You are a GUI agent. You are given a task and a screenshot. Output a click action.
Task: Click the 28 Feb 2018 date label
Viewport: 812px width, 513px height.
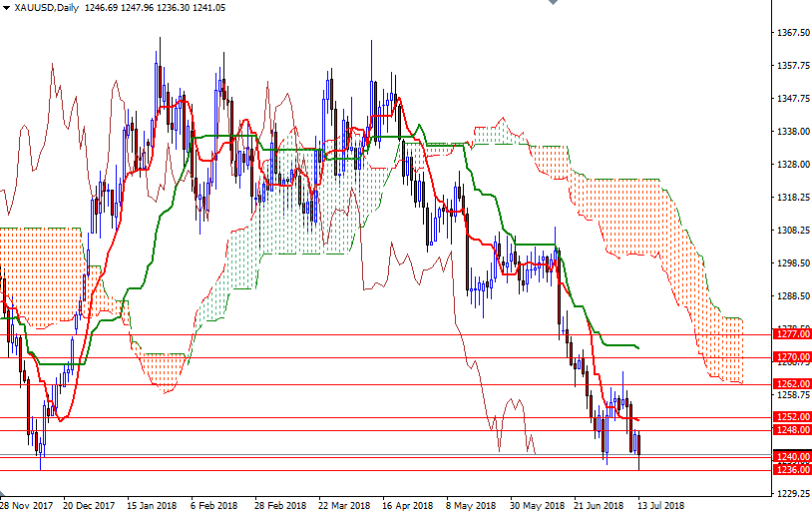pos(280,505)
